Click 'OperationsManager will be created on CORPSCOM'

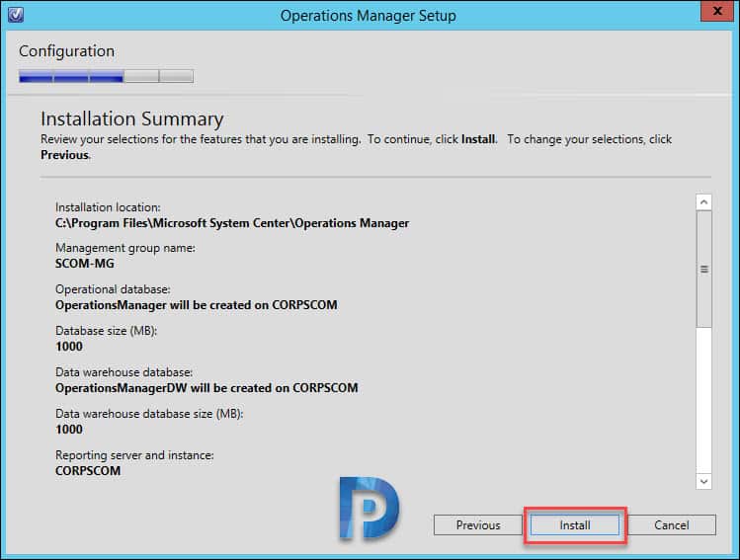(x=197, y=305)
